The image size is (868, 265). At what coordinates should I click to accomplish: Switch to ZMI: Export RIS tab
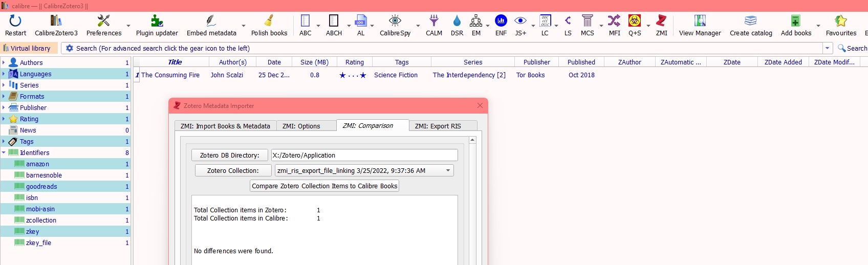click(443, 126)
